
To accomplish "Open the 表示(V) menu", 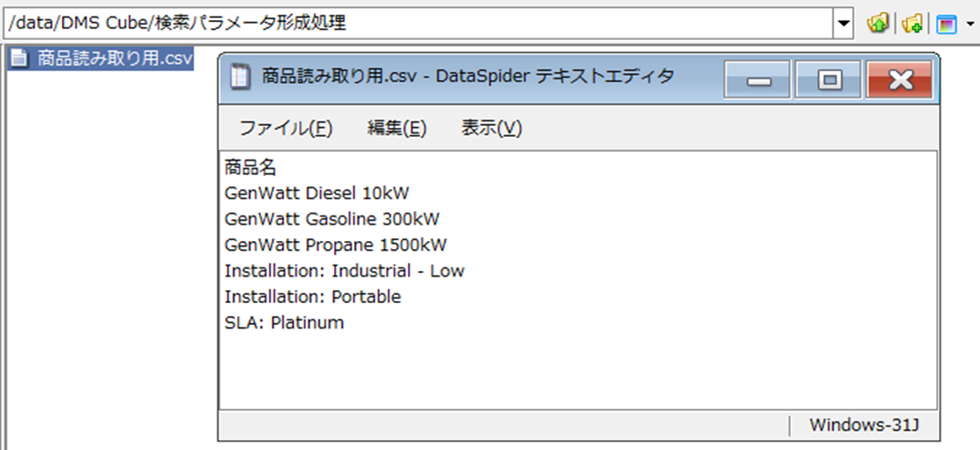I will pos(491,129).
